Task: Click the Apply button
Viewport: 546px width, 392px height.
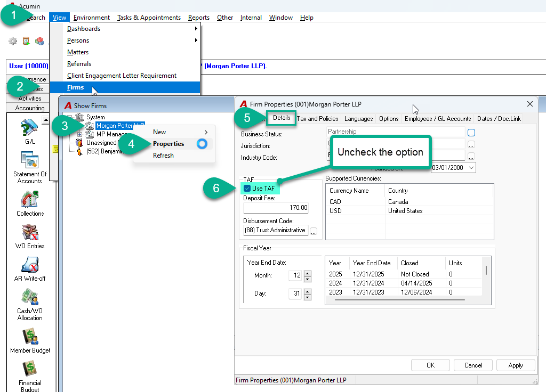Action: 516,365
